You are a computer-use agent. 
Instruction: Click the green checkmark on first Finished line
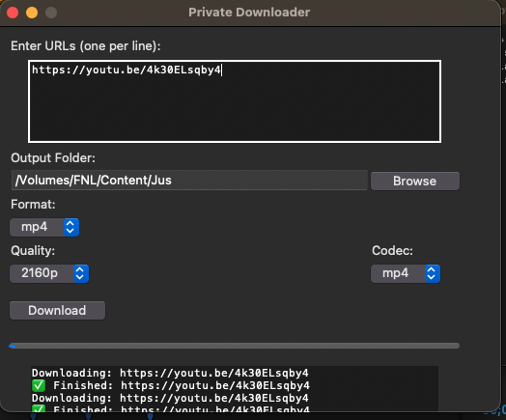pyautogui.click(x=39, y=385)
